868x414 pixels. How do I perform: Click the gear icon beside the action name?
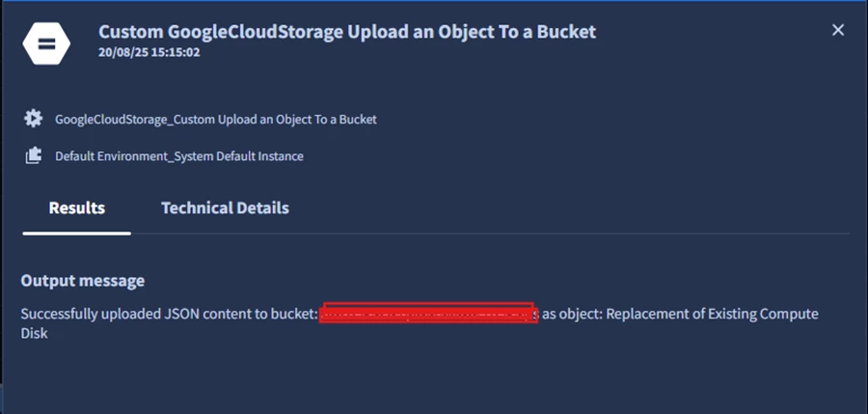point(33,119)
